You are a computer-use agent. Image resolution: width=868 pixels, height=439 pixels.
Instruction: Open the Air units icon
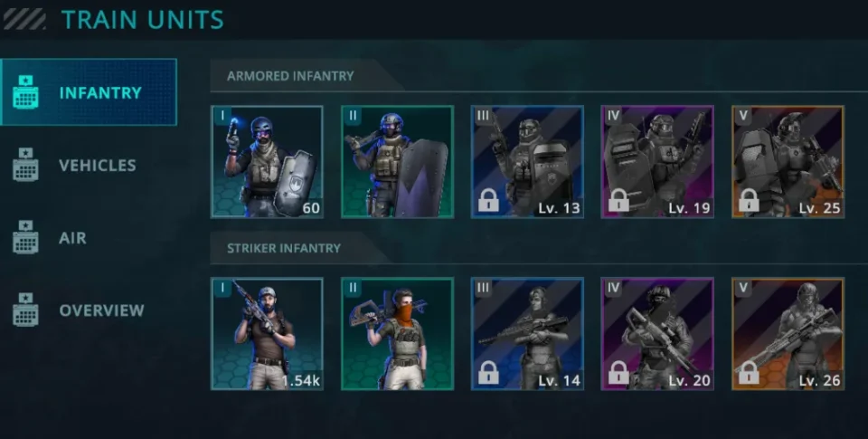[25, 237]
